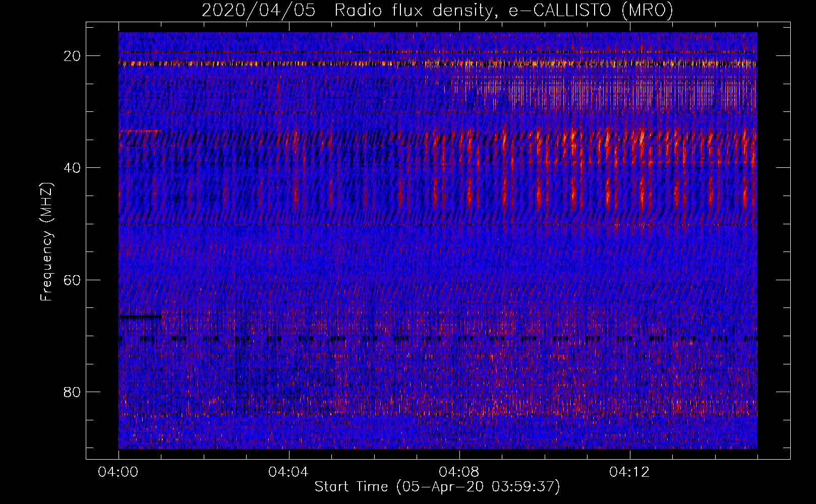This screenshot has height=504, width=816.
Task: Click the 40 MHz frequency tick label
Action: (73, 168)
